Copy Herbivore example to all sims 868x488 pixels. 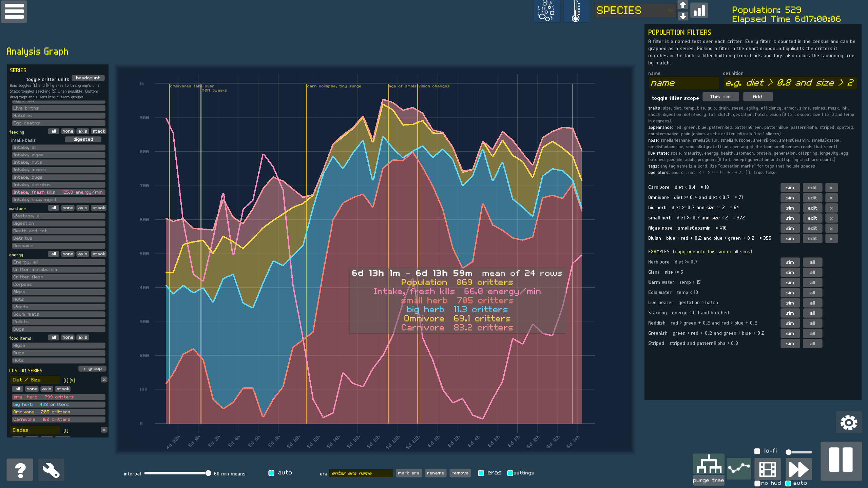[812, 262]
